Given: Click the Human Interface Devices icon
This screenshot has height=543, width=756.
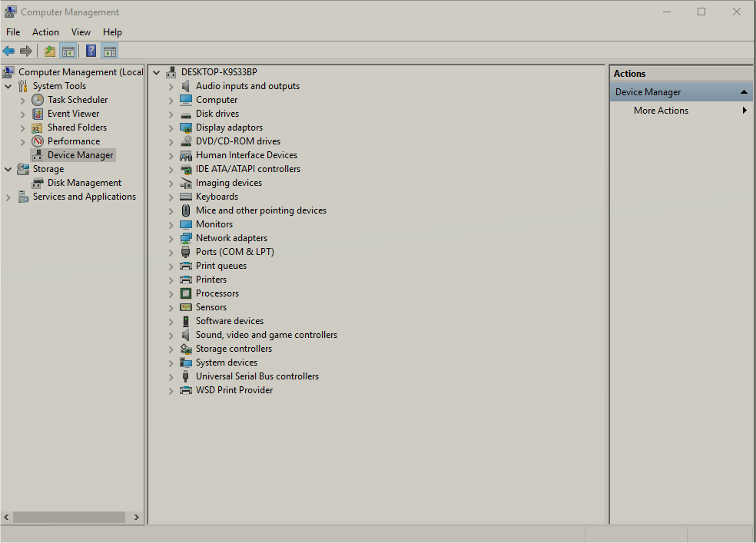Looking at the screenshot, I should [186, 155].
